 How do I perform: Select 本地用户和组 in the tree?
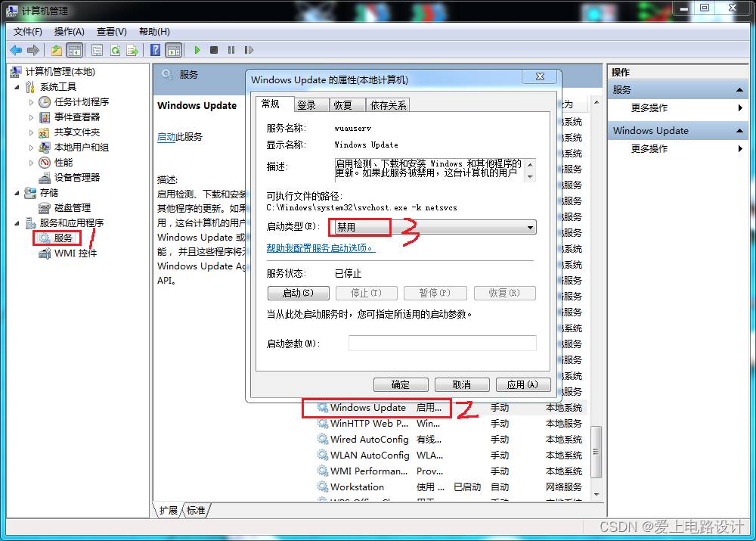[82, 148]
